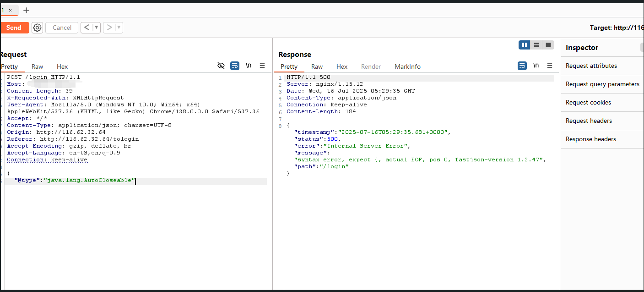This screenshot has width=644, height=292.
Task: Add a new Repeater tab with plus
Action: (26, 10)
